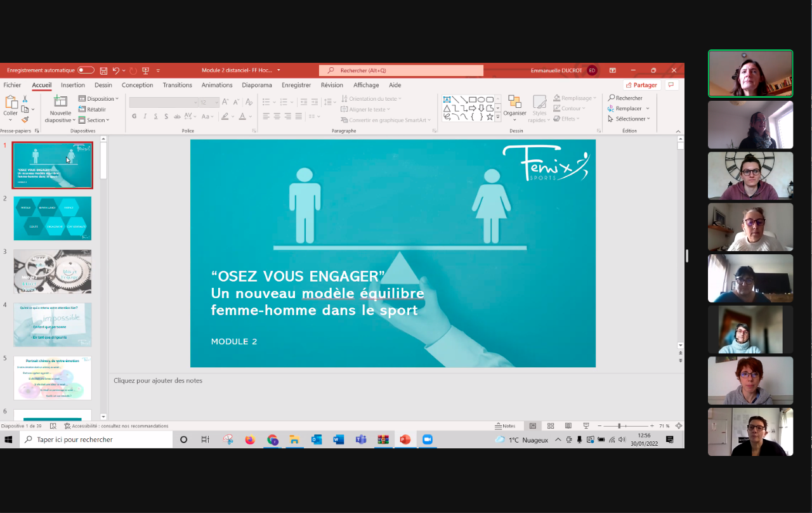Collapse the ribbon chevron

coord(678,131)
